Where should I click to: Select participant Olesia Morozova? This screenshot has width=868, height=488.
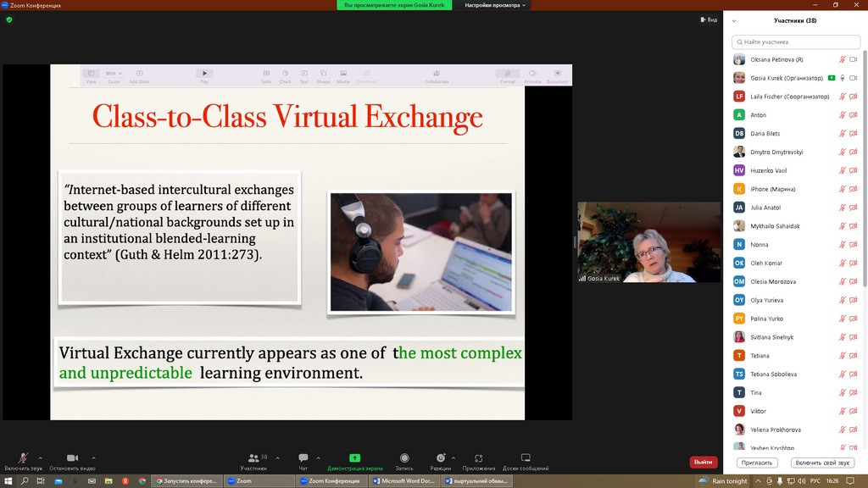(x=795, y=281)
